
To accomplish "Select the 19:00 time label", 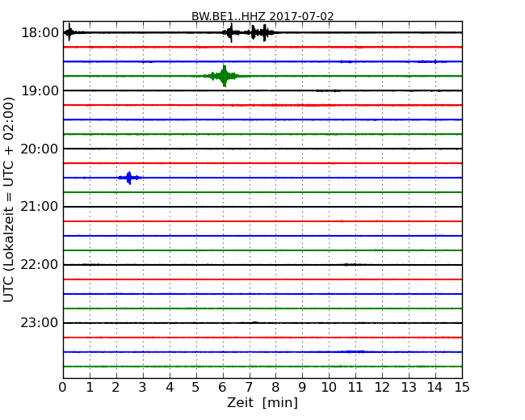I will click(40, 90).
